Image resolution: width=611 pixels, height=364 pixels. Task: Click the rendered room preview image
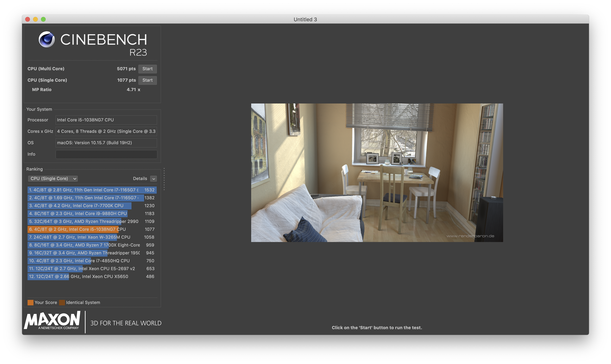point(377,173)
